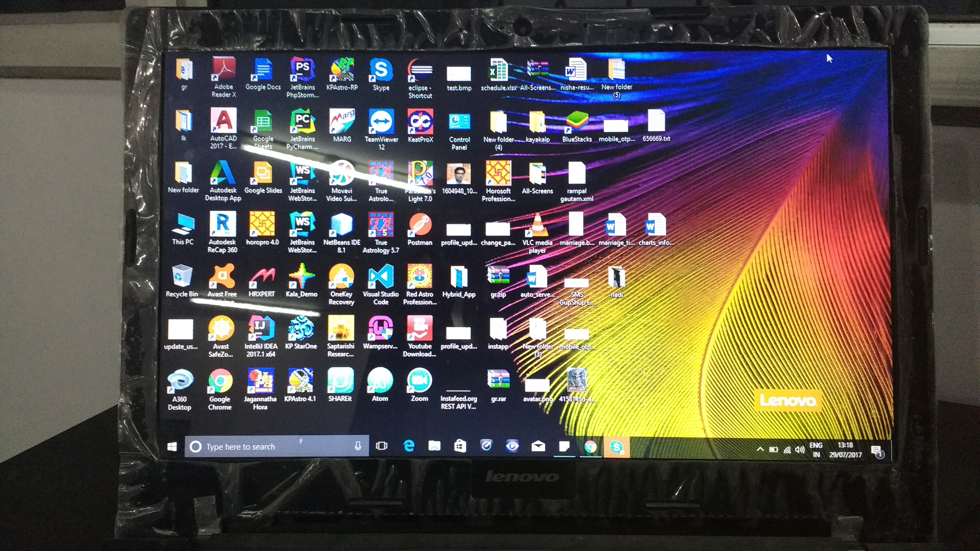Image resolution: width=980 pixels, height=551 pixels.
Task: Launch Skype from desktop
Action: [381, 75]
